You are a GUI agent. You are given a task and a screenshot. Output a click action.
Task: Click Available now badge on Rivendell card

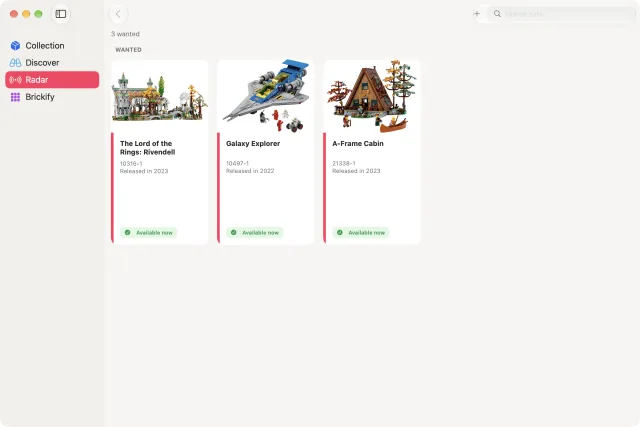(149, 233)
